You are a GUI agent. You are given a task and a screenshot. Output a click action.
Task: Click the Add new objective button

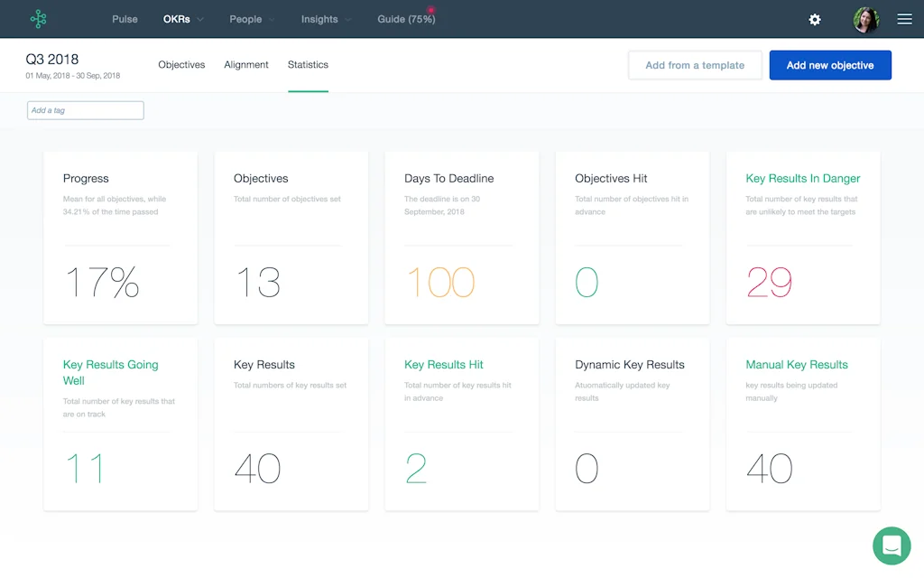[x=830, y=65]
